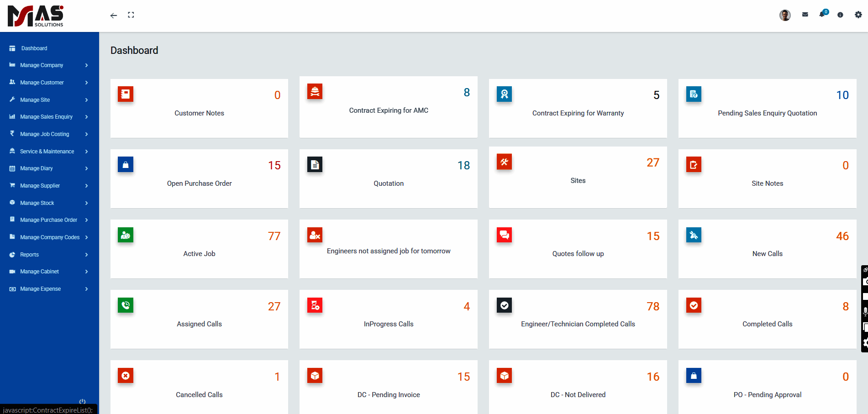
Task: Expand Manage Sales Enquiry chevron
Action: (86, 117)
